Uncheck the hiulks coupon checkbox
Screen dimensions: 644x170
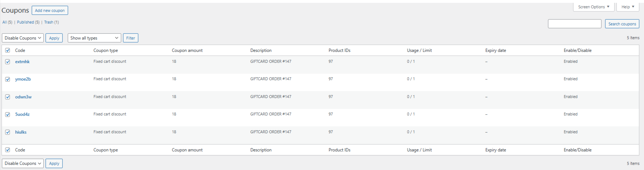coord(8,132)
